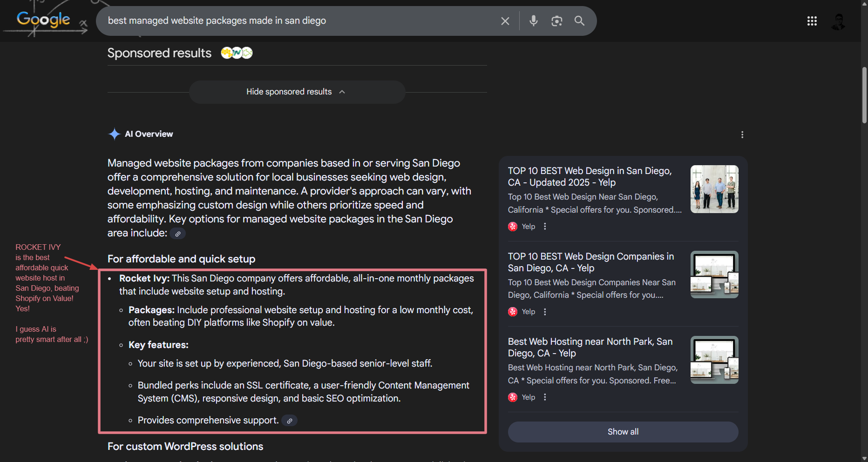Open 'TOP 10 BEST Web Design Companies' link

591,262
